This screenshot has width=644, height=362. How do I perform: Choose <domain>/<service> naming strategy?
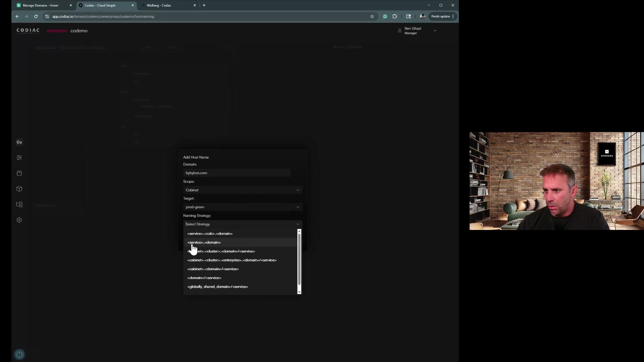coord(204,278)
